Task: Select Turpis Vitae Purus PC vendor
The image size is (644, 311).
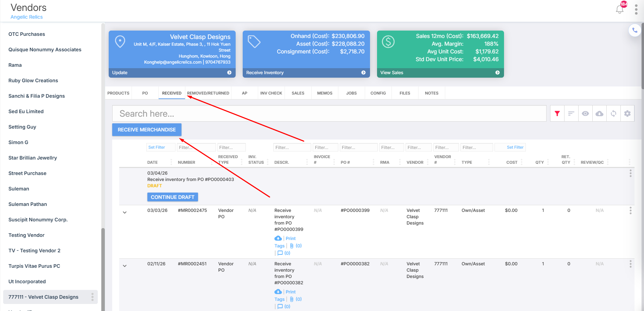Action: pos(34,266)
